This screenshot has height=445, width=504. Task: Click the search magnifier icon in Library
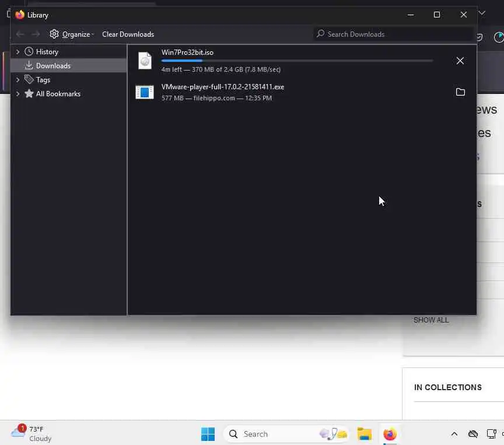tap(320, 33)
